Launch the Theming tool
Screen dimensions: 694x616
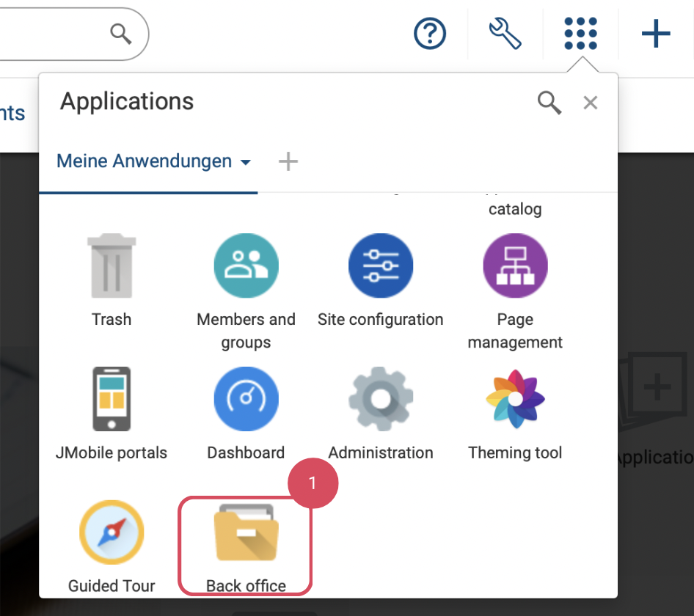coord(515,400)
